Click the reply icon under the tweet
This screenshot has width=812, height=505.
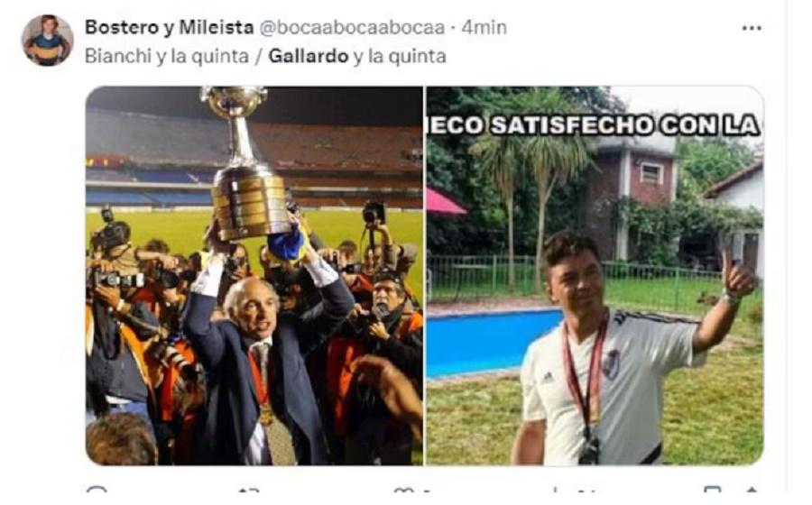coord(97,490)
